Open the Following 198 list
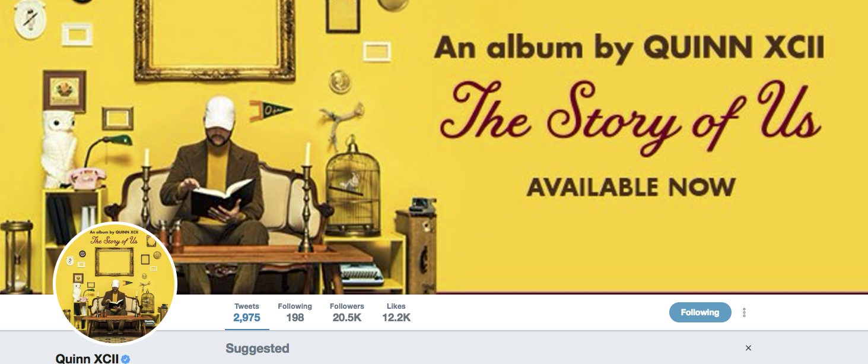 click(x=295, y=313)
